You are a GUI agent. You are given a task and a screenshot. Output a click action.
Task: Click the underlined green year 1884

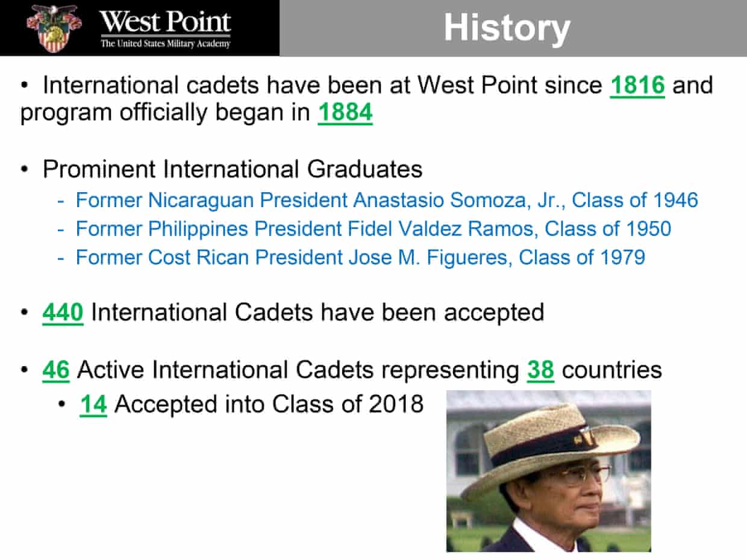coord(345,113)
